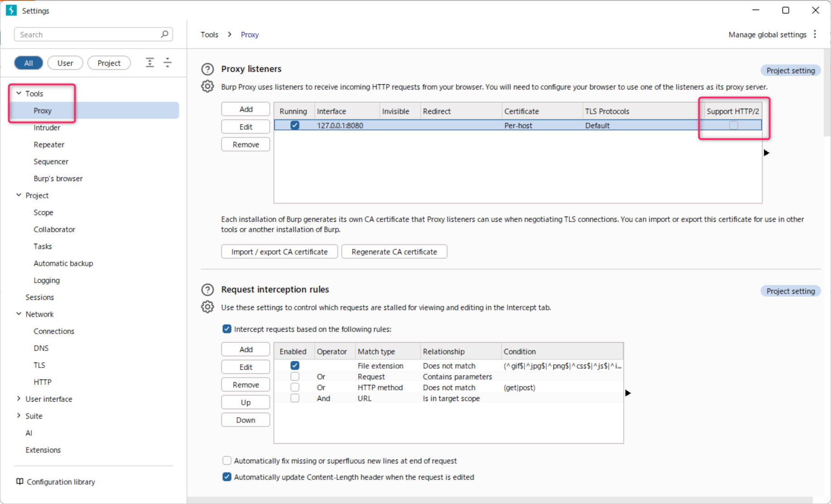
Task: Open the Request interception rules gear icon
Action: (x=207, y=307)
